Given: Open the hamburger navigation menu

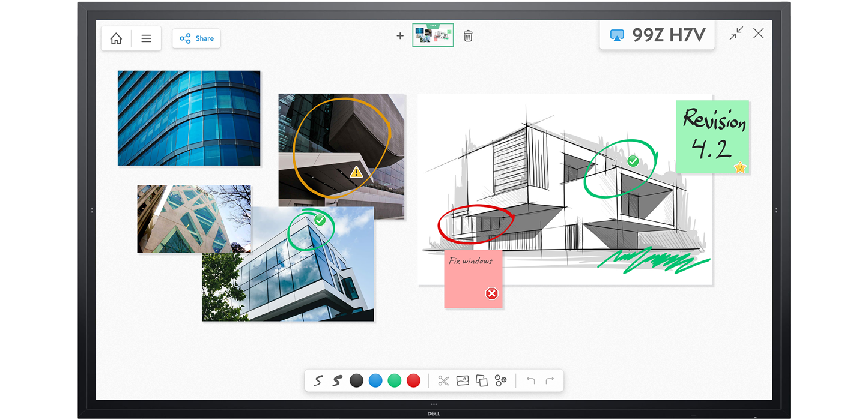Looking at the screenshot, I should click(146, 38).
